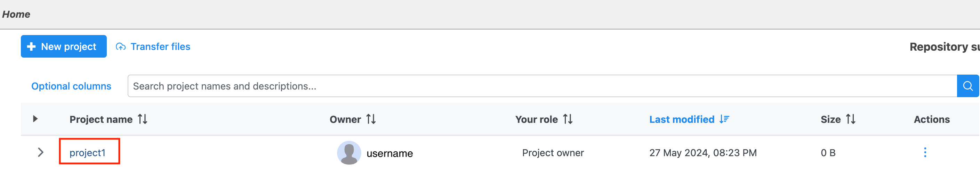Go to the Home breadcrumb
The width and height of the screenshot is (980, 169).
click(16, 14)
